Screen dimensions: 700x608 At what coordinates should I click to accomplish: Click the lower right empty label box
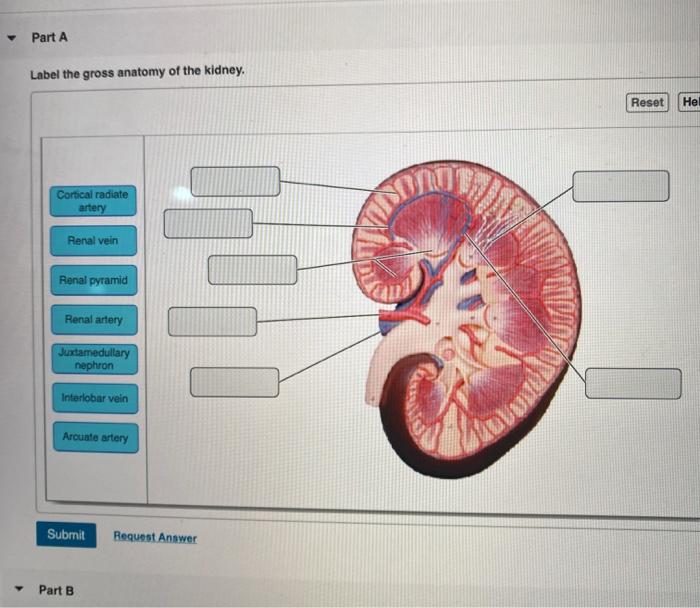(633, 383)
